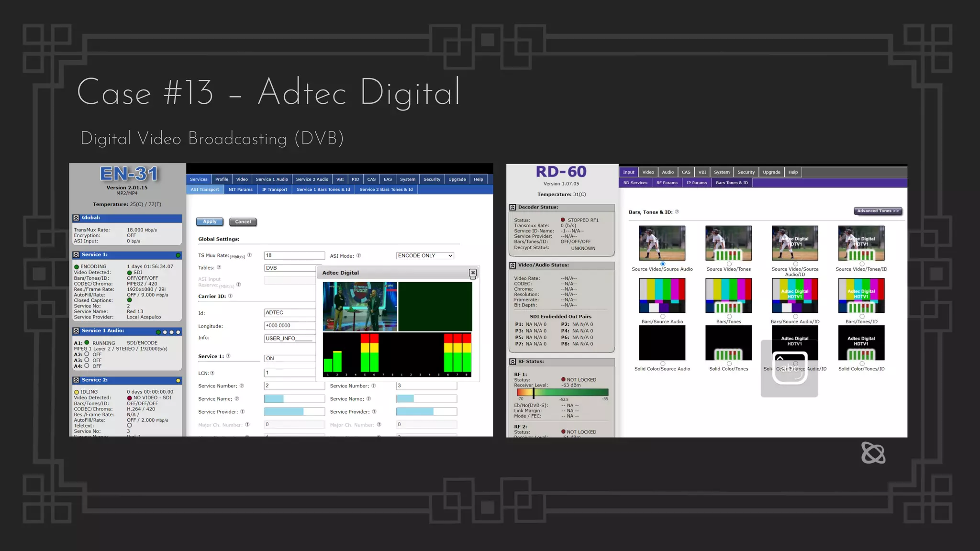The image size is (980, 551).
Task: Collapse the Service 1 panel
Action: pos(76,255)
